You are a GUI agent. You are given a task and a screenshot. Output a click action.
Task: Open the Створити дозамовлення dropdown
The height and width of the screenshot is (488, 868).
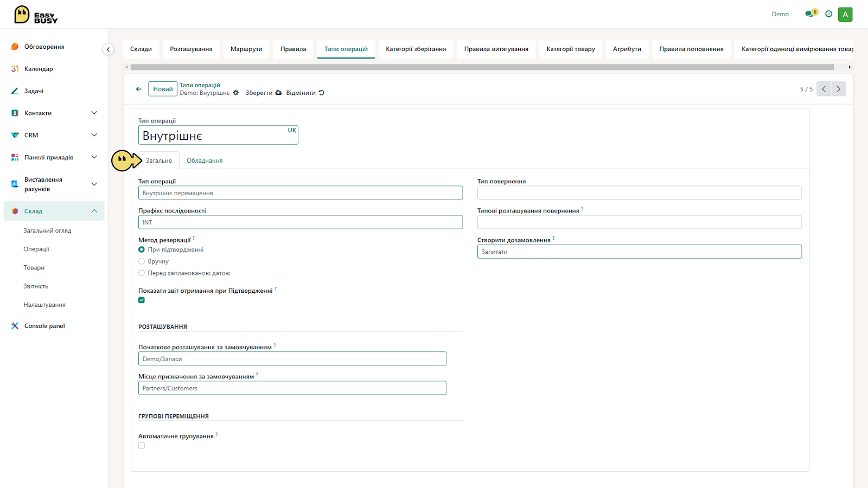click(639, 252)
